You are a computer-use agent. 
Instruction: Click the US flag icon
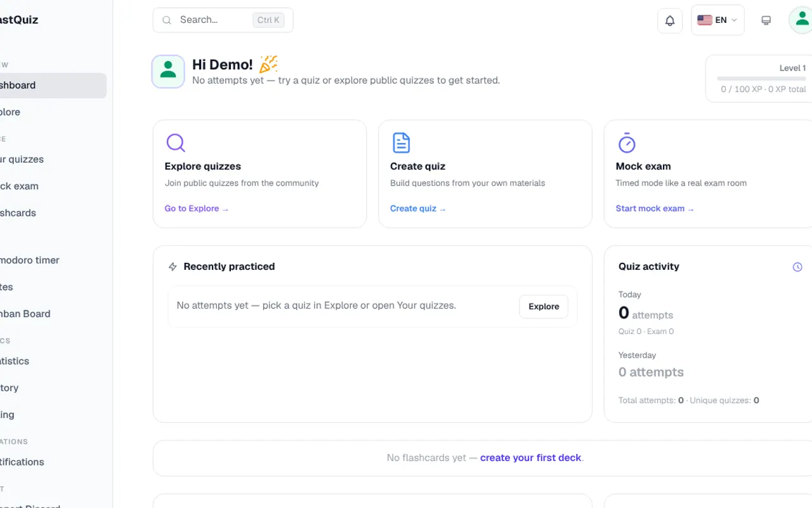pyautogui.click(x=705, y=20)
